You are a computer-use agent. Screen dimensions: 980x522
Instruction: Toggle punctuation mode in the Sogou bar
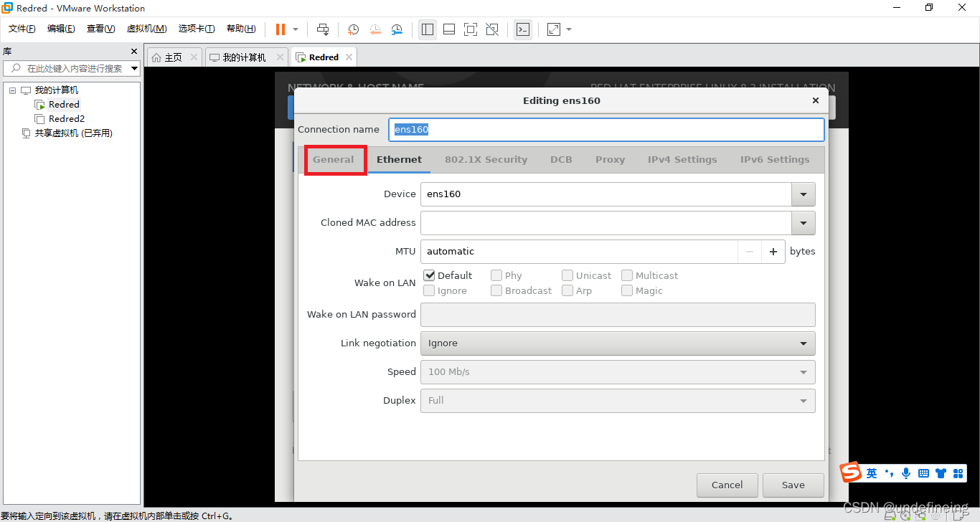pyautogui.click(x=889, y=473)
